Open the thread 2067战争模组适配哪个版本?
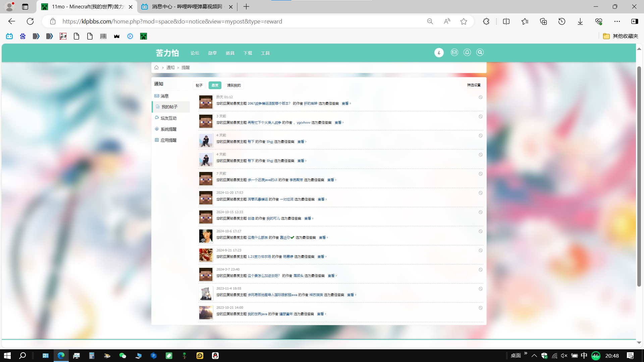 (269, 103)
